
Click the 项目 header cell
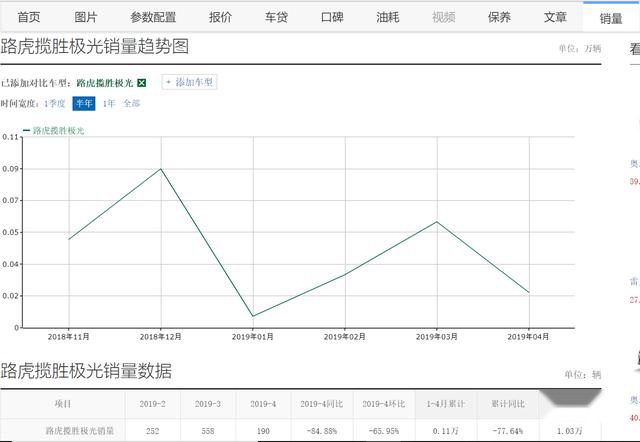pos(63,404)
